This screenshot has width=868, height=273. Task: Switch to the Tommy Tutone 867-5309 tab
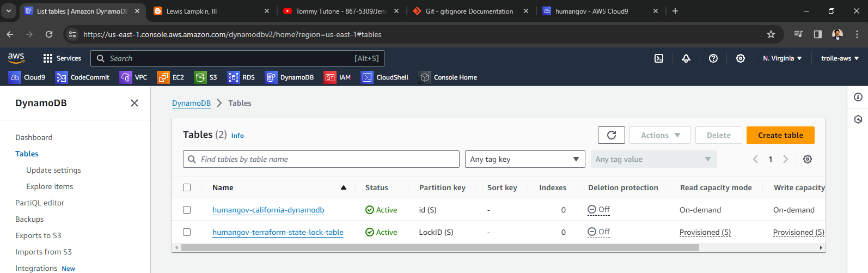pyautogui.click(x=340, y=11)
